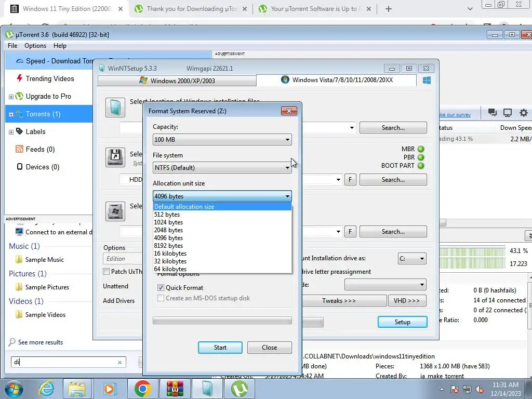Click the installation drive disk icon
The height and width of the screenshot is (399, 532).
[x=115, y=211]
